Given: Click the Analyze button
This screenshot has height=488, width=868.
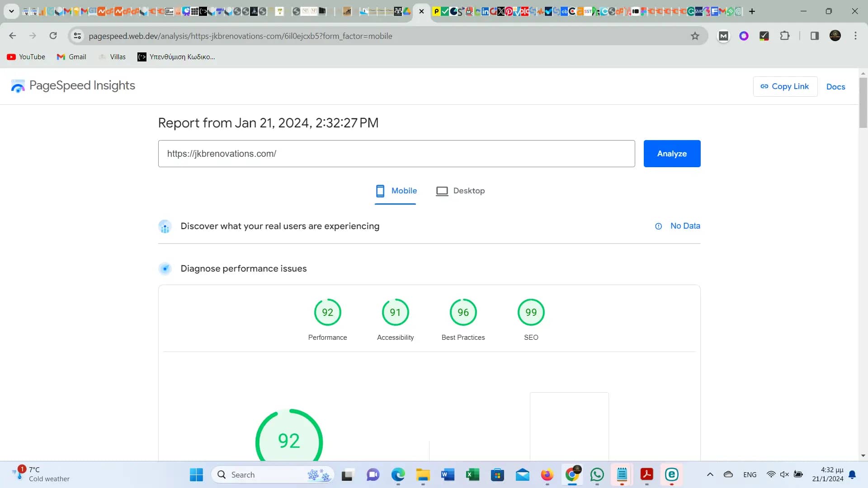Looking at the screenshot, I should [672, 154].
